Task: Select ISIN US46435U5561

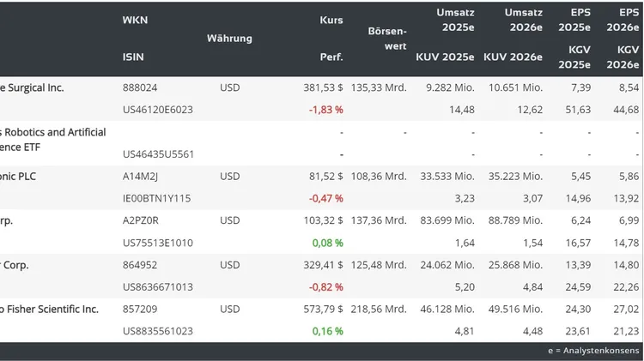Action: tap(158, 154)
